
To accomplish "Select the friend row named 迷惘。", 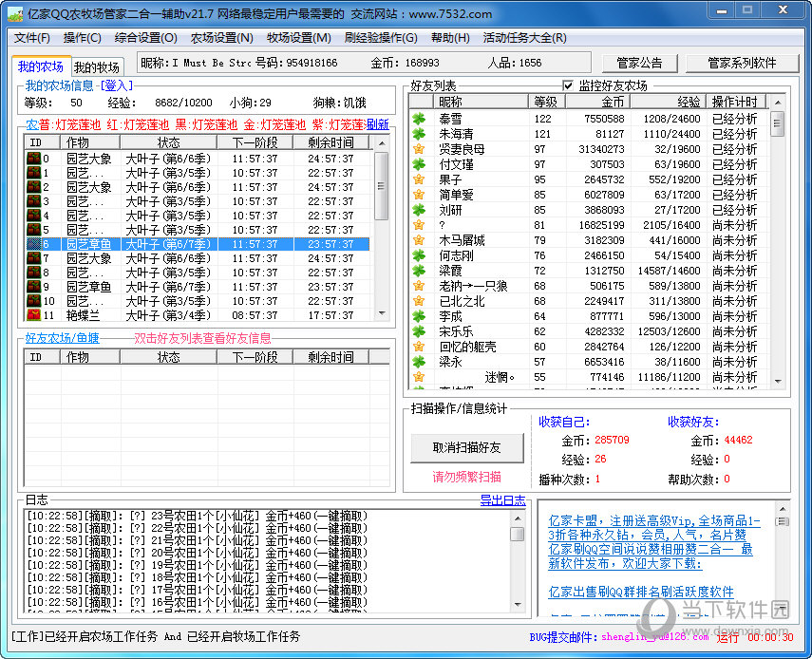I will pyautogui.click(x=589, y=377).
